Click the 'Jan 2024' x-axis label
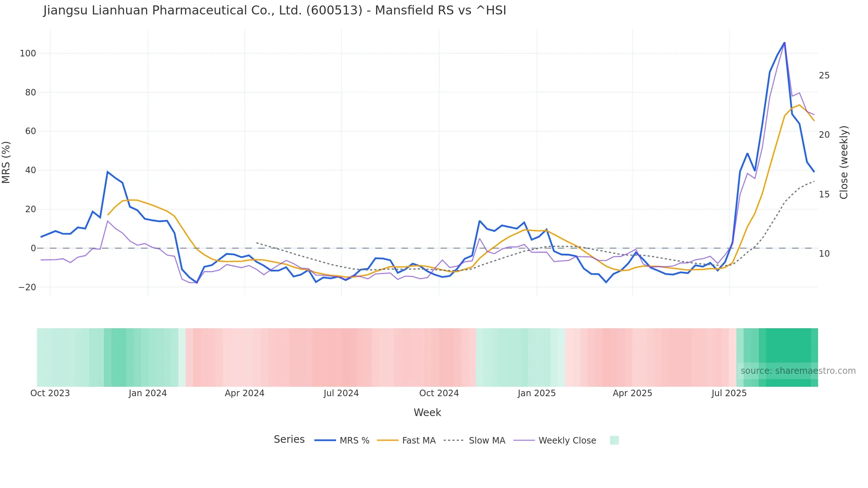868x488 pixels. click(x=148, y=393)
